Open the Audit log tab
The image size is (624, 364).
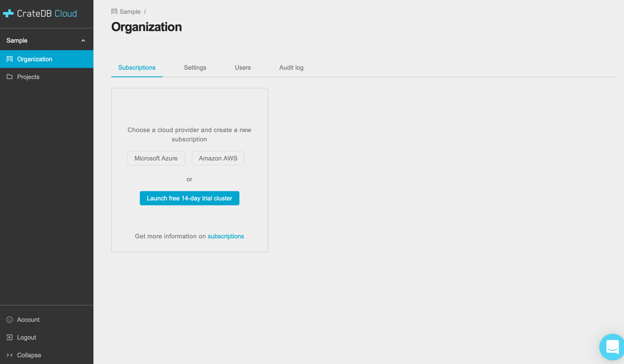click(x=291, y=67)
